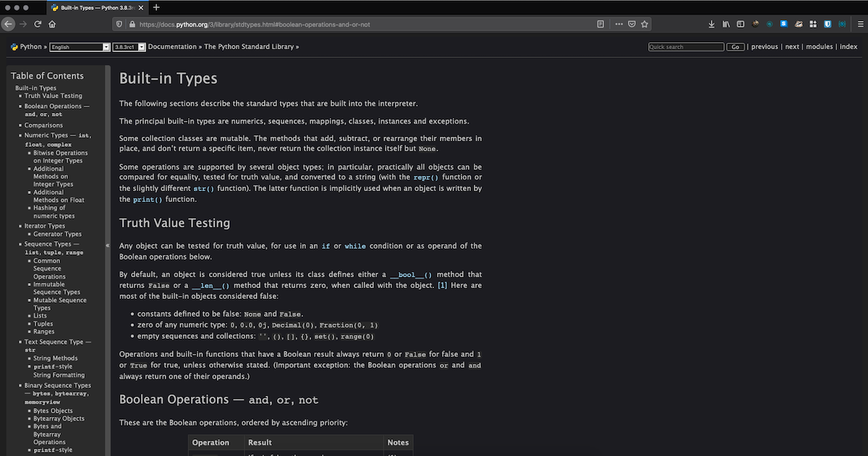Click the tracking protection shield icon

coord(119,24)
